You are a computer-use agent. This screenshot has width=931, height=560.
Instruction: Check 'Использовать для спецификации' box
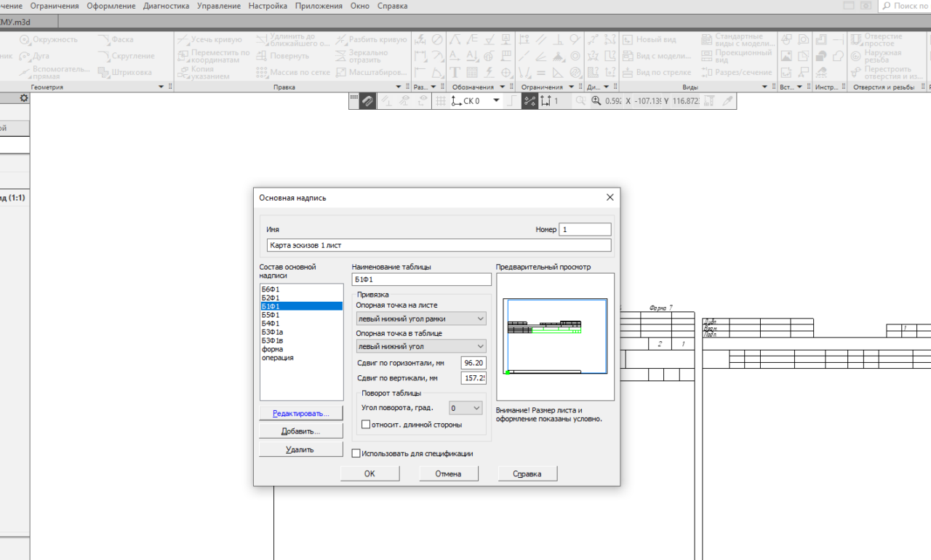point(356,453)
